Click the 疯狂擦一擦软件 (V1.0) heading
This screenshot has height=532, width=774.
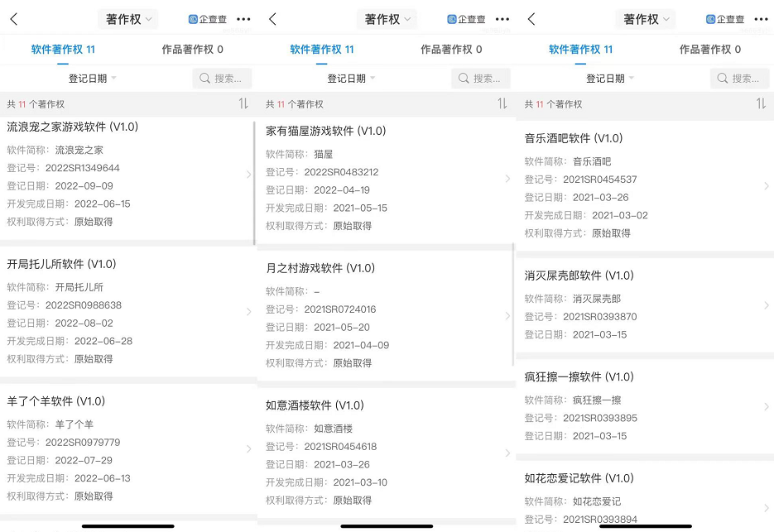pos(579,376)
